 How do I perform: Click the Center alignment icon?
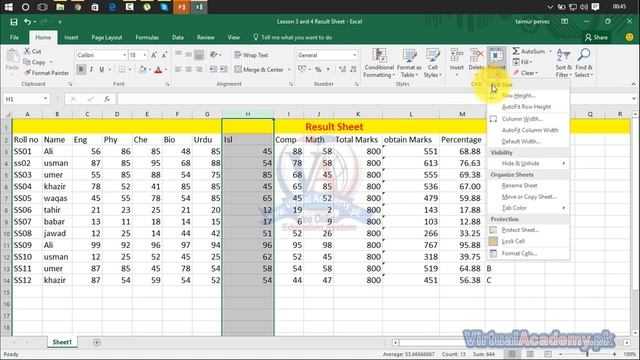189,69
